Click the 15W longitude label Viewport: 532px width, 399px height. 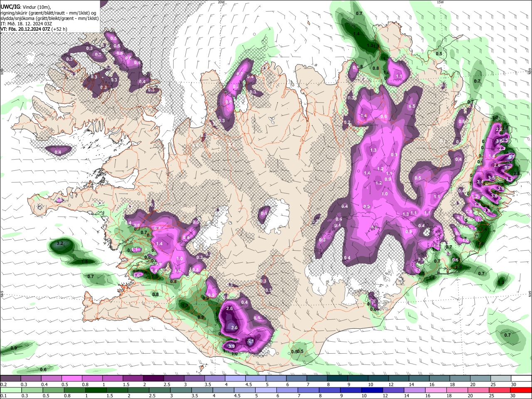pyautogui.click(x=441, y=2)
